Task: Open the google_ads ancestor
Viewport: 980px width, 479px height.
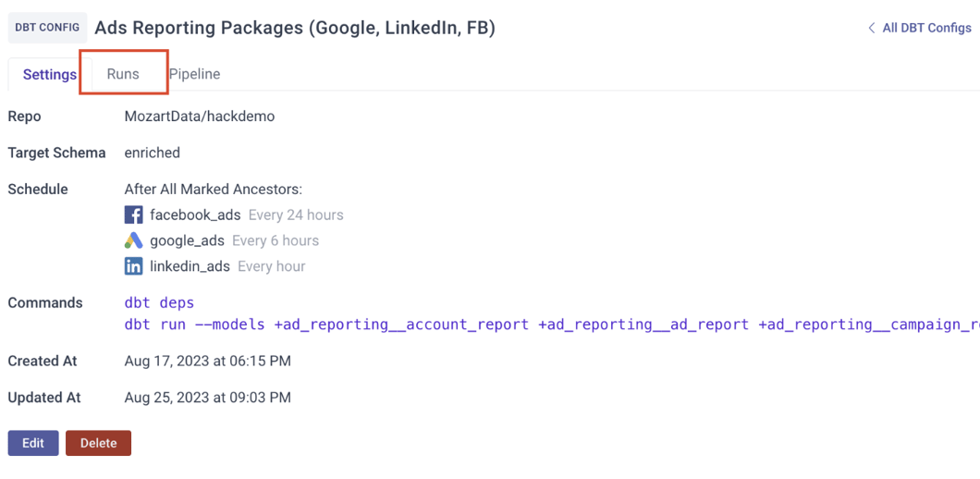Action: tap(187, 240)
